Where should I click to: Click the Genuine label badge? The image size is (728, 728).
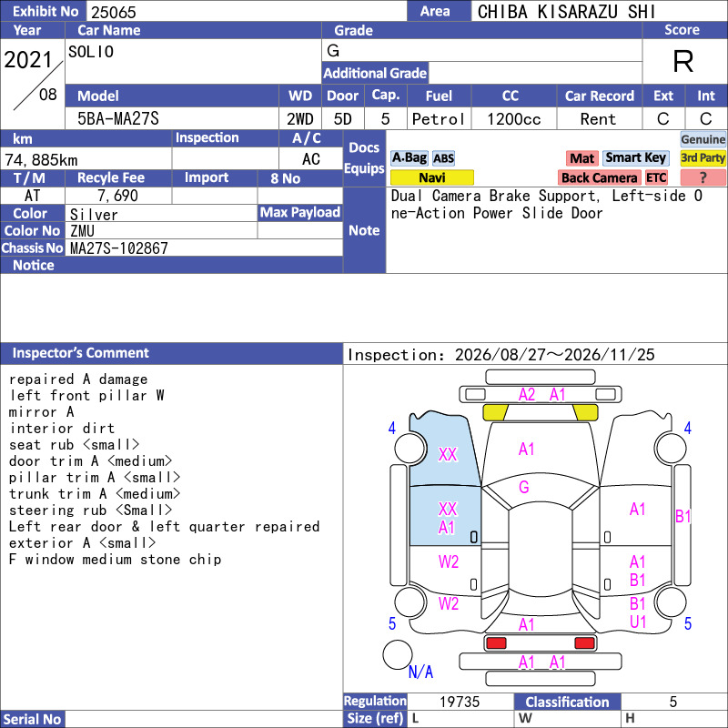(x=703, y=139)
